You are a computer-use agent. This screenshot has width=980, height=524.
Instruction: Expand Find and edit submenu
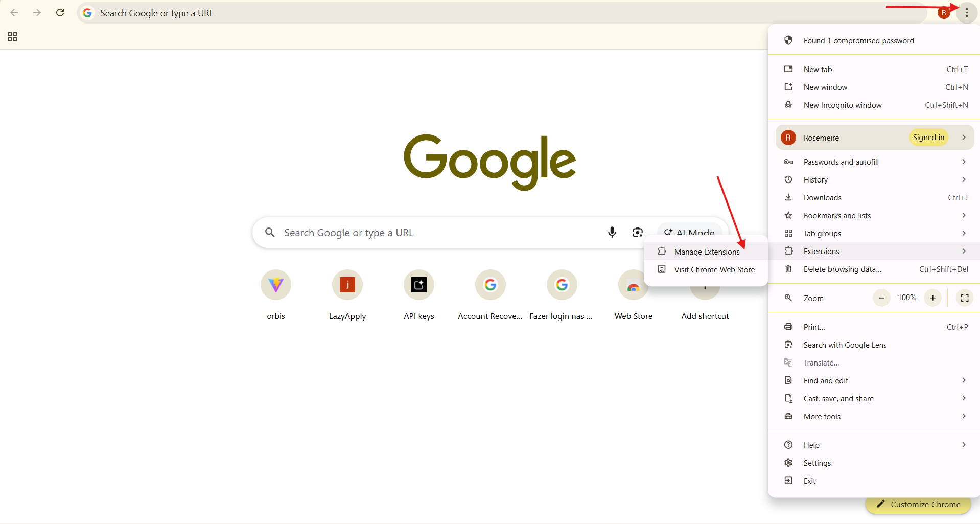point(964,380)
